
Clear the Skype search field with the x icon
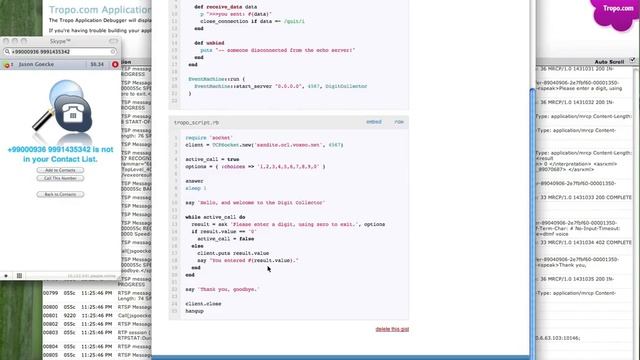(113, 52)
